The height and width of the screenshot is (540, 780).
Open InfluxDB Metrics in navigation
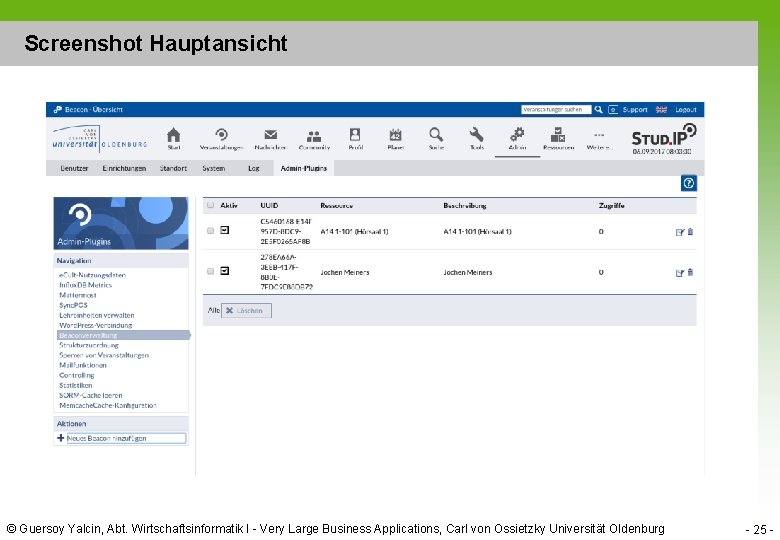[86, 285]
